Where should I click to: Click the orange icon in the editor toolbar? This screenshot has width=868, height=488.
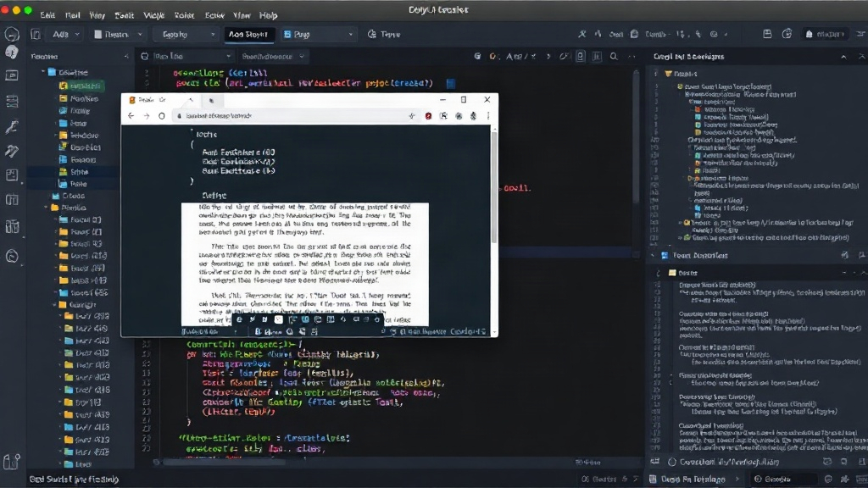(x=492, y=57)
